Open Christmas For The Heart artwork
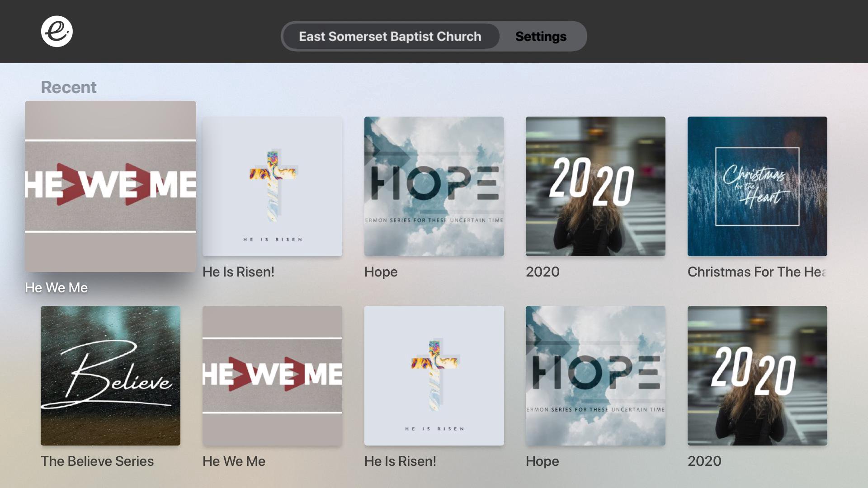The image size is (868, 488). pos(757,186)
